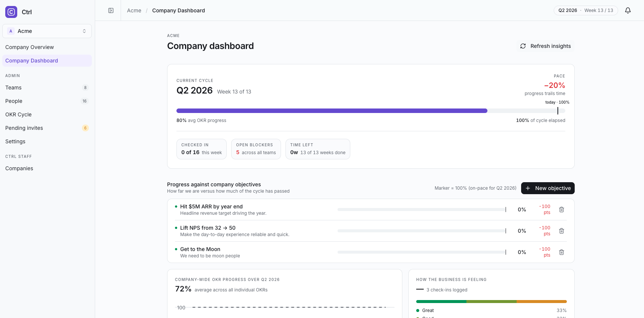Click the Get to the Moon progress bar
This screenshot has height=318, width=644.
tap(422, 252)
